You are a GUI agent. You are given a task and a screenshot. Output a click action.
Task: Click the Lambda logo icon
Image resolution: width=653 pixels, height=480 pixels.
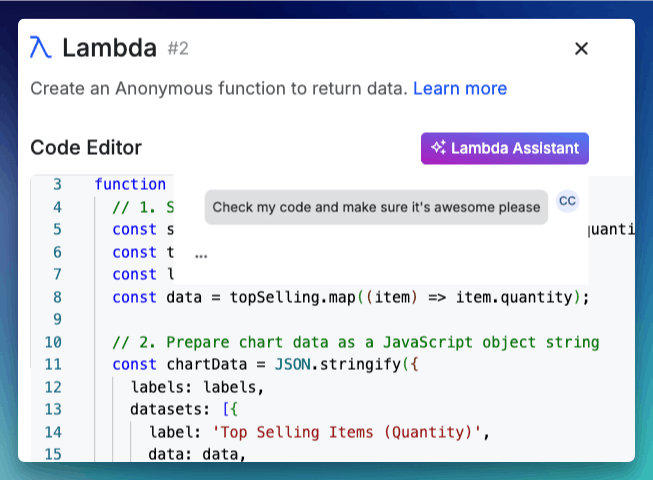(x=41, y=47)
